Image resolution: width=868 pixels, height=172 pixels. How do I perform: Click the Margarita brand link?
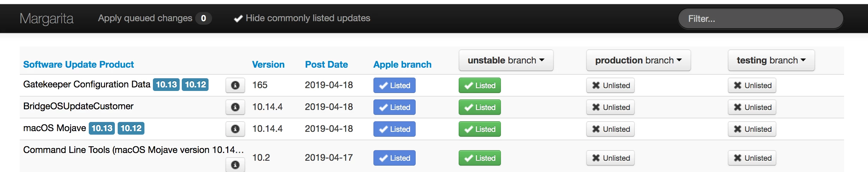pos(46,18)
